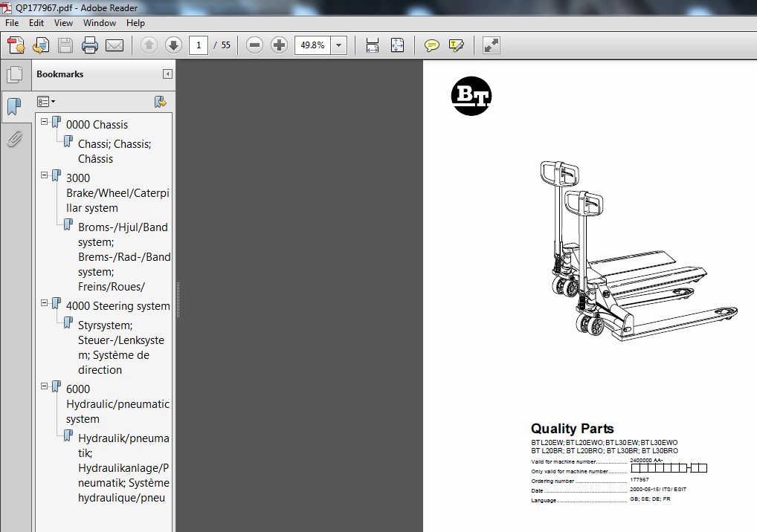Toggle the Bookmarks panel icon in sidebar
This screenshot has height=532, width=757.
point(14,106)
